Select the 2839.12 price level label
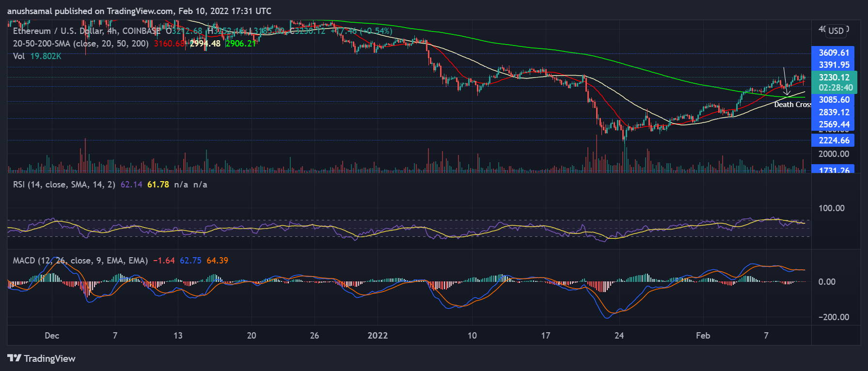Screen dimensions: 868x371 click(x=834, y=112)
